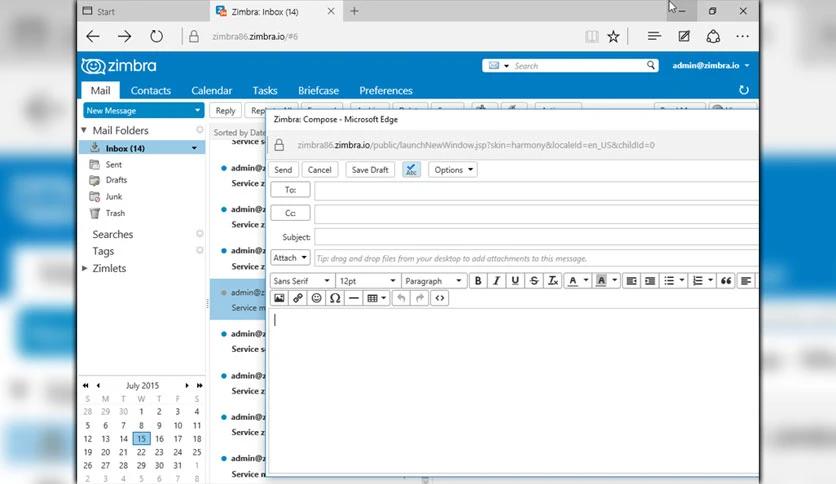The image size is (836, 484).
Task: Click the search magnifier icon in Zimbra header
Action: pos(651,65)
